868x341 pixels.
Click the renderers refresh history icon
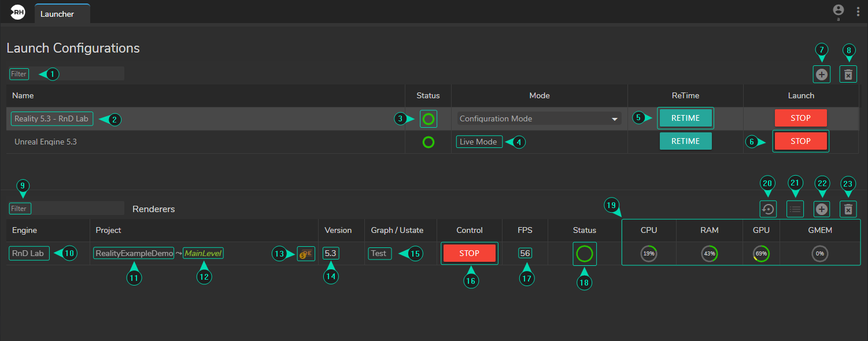tap(768, 209)
